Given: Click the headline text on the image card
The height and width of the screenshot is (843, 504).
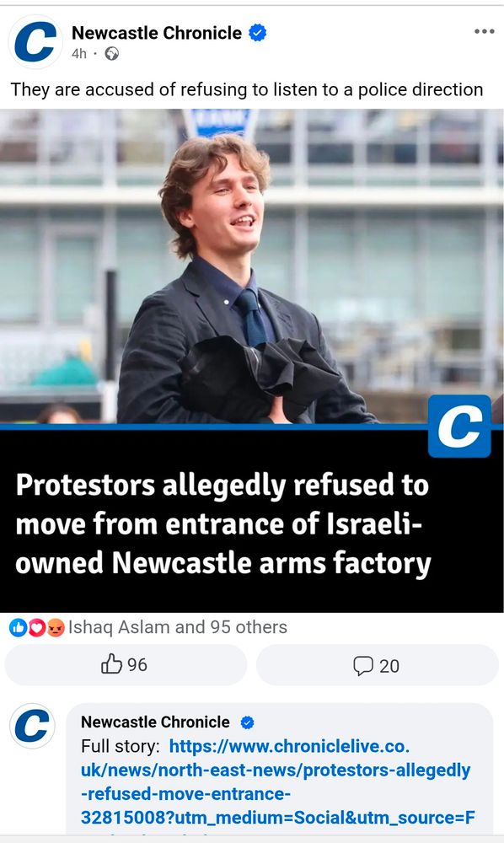Looking at the screenshot, I should 223,524.
